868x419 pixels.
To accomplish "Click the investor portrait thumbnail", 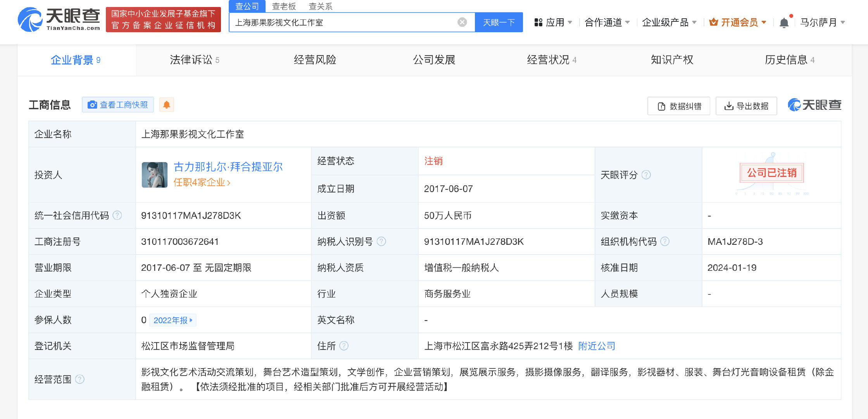I will pos(155,175).
